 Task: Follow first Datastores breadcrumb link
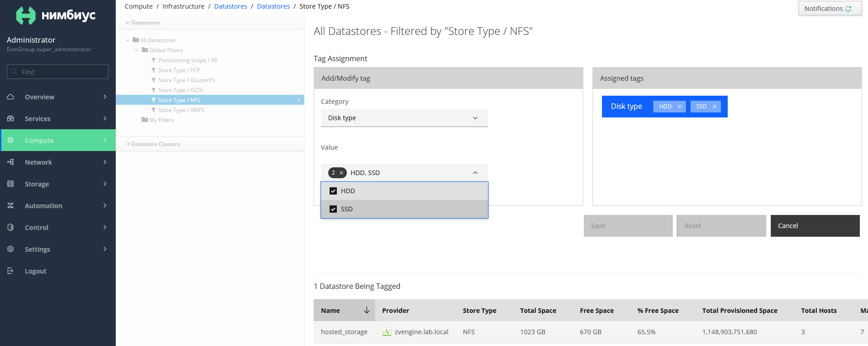coord(231,6)
